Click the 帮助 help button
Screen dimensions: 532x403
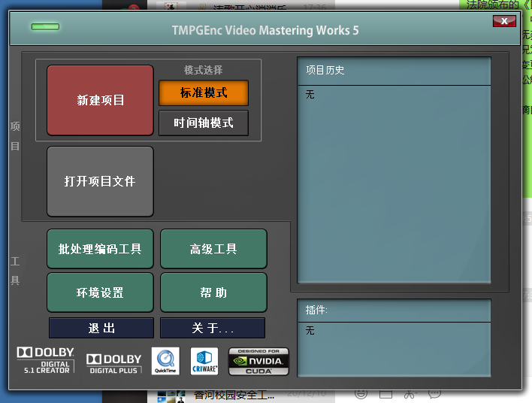(x=213, y=292)
